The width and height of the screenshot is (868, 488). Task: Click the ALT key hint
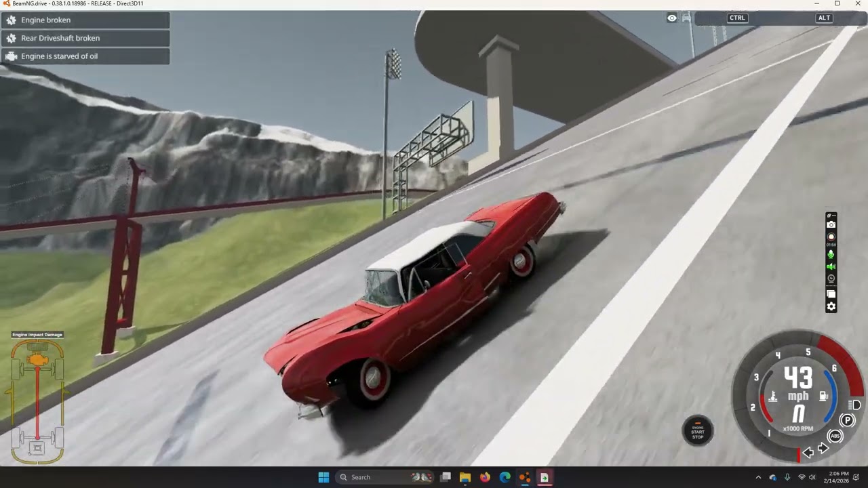click(x=824, y=18)
